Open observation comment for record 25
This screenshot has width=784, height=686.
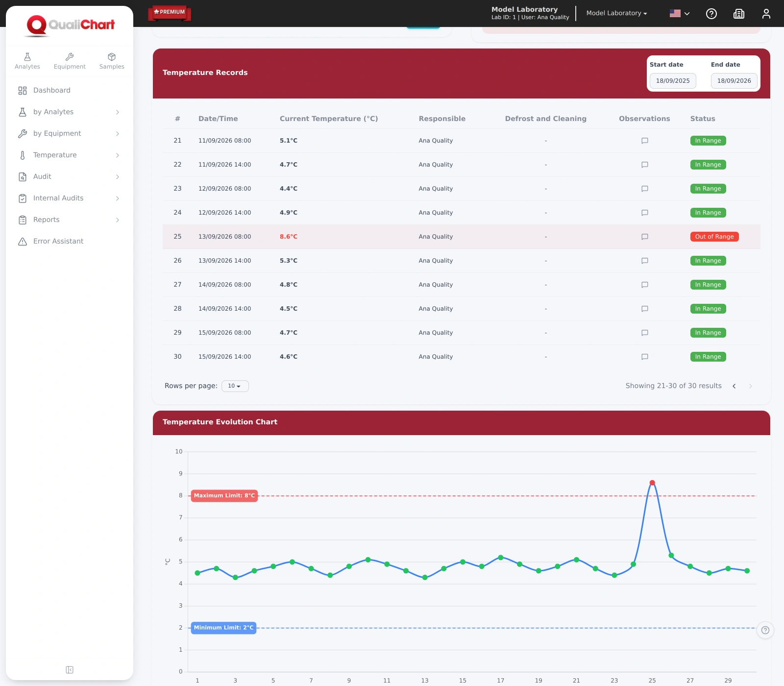click(x=645, y=237)
